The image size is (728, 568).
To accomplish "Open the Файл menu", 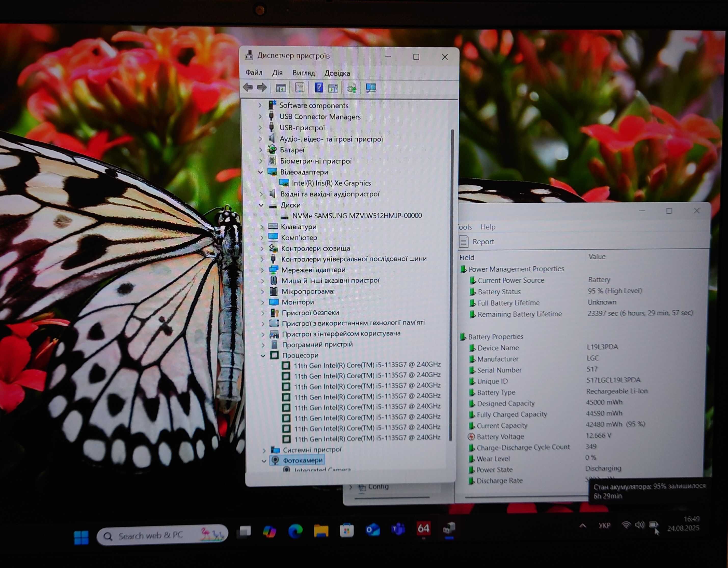I will 254,72.
